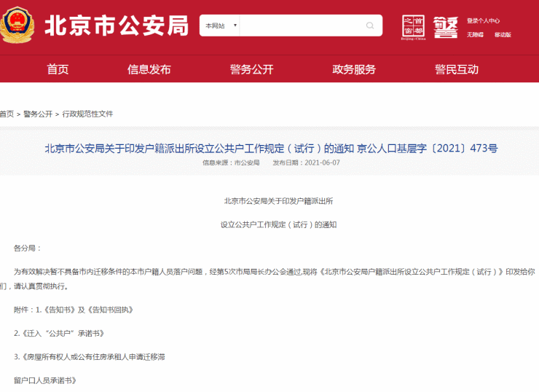Click the 发布日期：2021-06-07 text
Image resolution: width=539 pixels, height=392 pixels.
point(306,162)
